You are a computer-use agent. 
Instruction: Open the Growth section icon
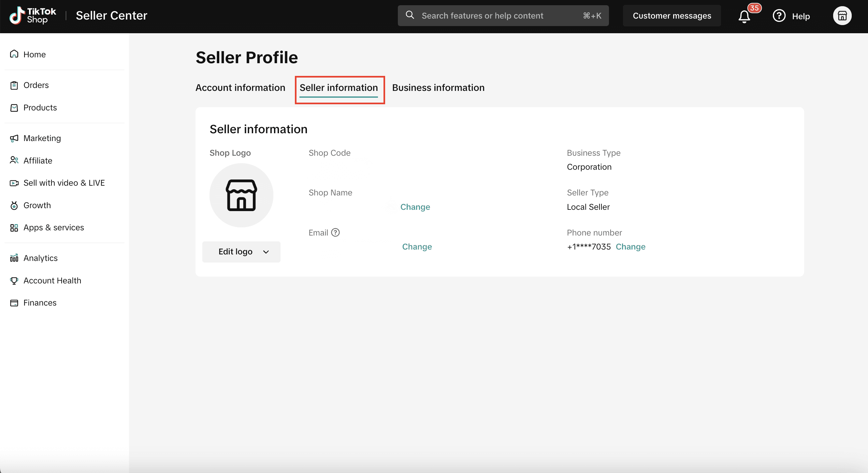click(14, 205)
